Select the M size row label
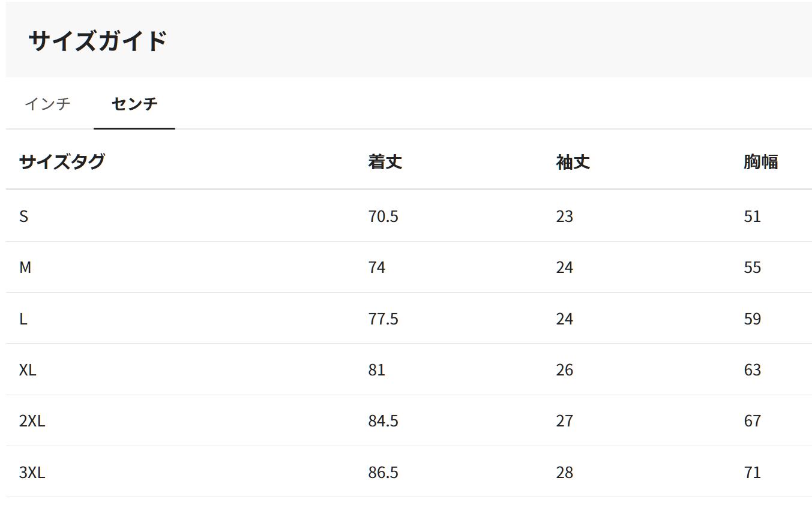Screen dimensions: 812x508 (25, 267)
